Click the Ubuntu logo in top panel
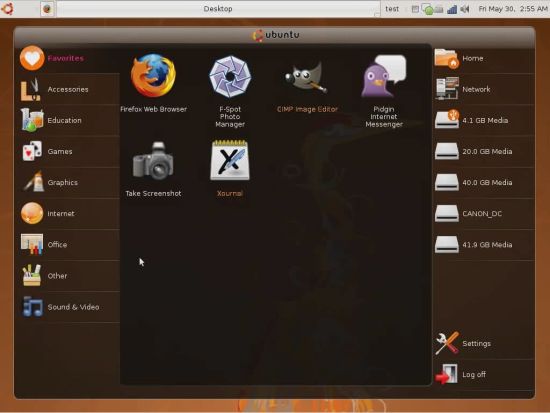The height and width of the screenshot is (413, 550). click(x=7, y=8)
